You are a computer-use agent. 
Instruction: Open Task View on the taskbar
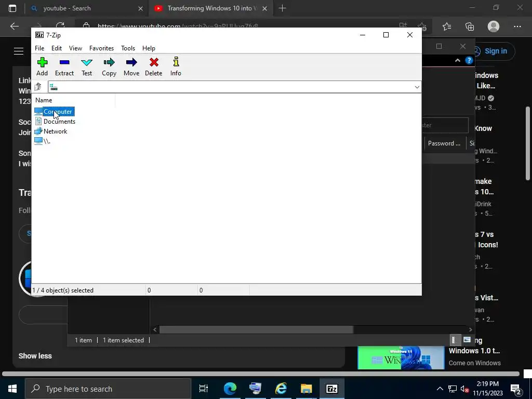(204, 389)
